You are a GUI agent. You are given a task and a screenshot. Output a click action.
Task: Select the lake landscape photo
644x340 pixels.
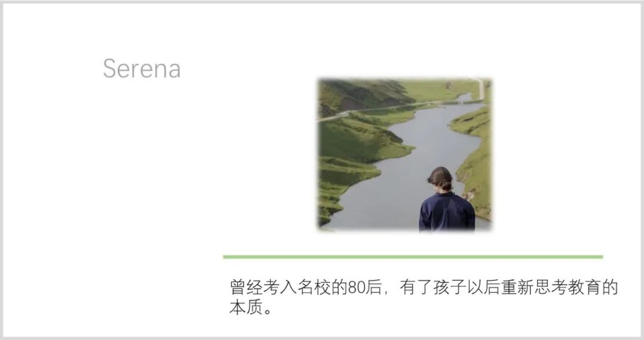(x=404, y=155)
